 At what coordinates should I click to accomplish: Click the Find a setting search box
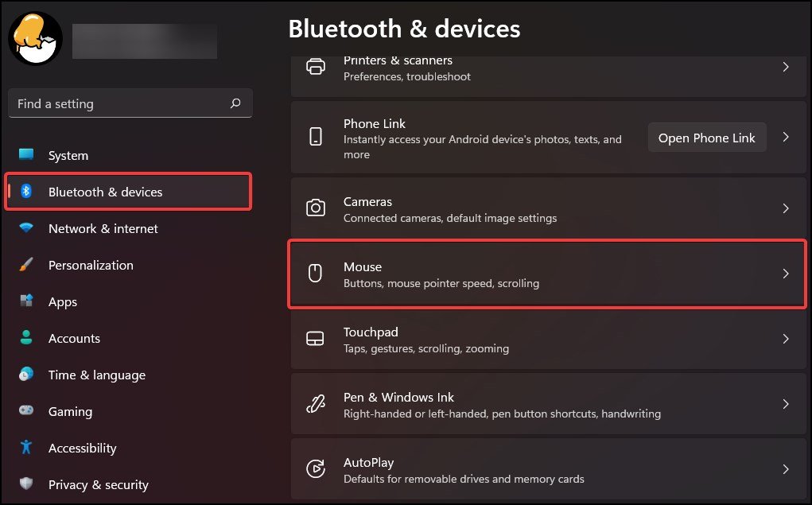(x=130, y=103)
